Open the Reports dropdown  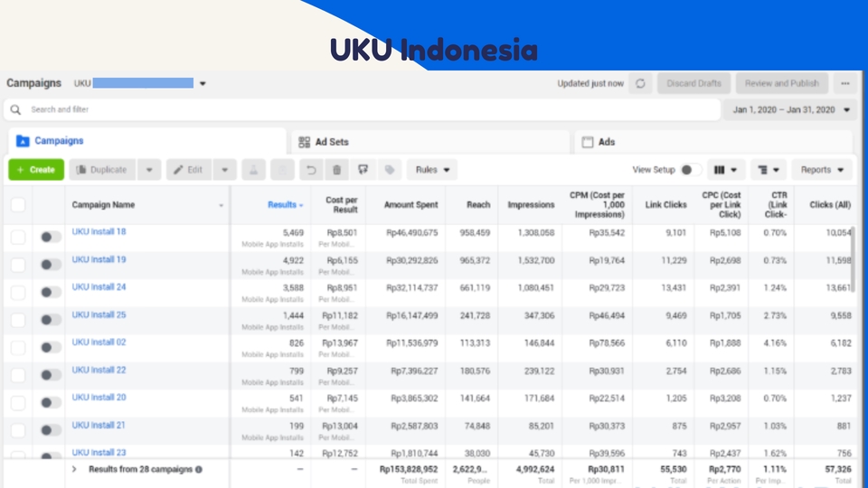(822, 170)
